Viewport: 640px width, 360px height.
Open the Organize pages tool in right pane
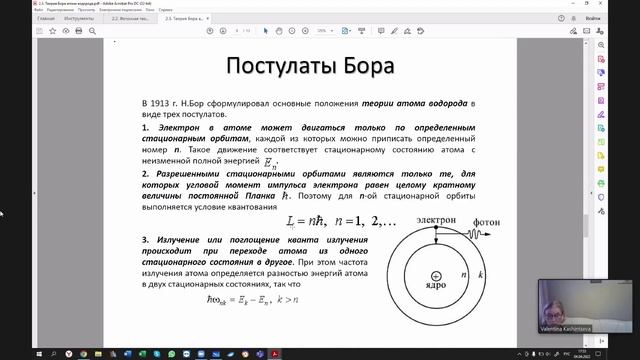pos(601,87)
